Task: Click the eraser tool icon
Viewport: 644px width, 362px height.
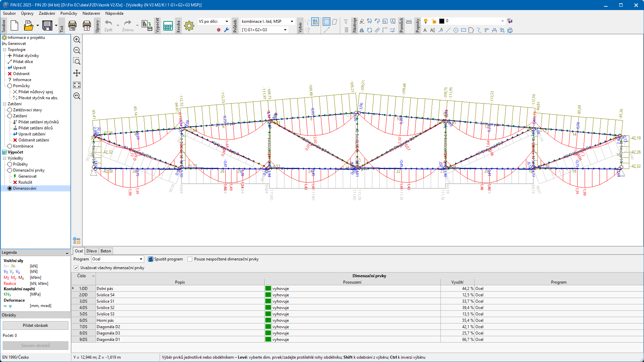Action: (x=362, y=21)
